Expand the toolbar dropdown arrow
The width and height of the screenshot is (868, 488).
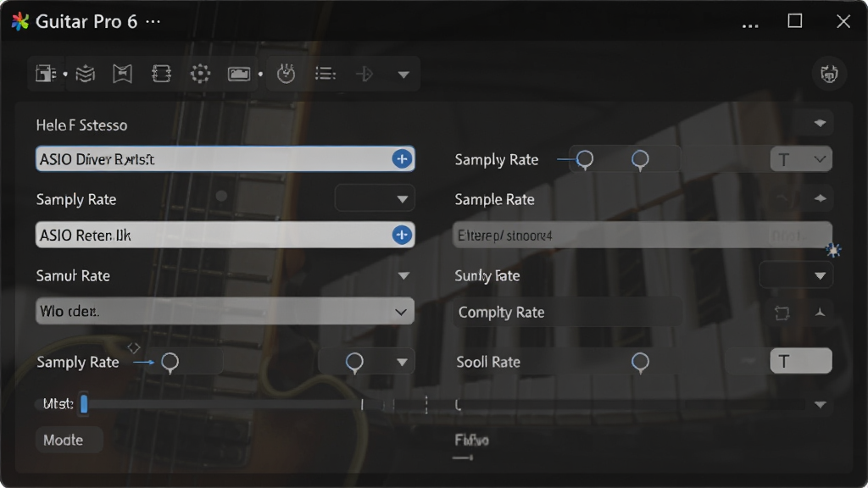(x=403, y=75)
